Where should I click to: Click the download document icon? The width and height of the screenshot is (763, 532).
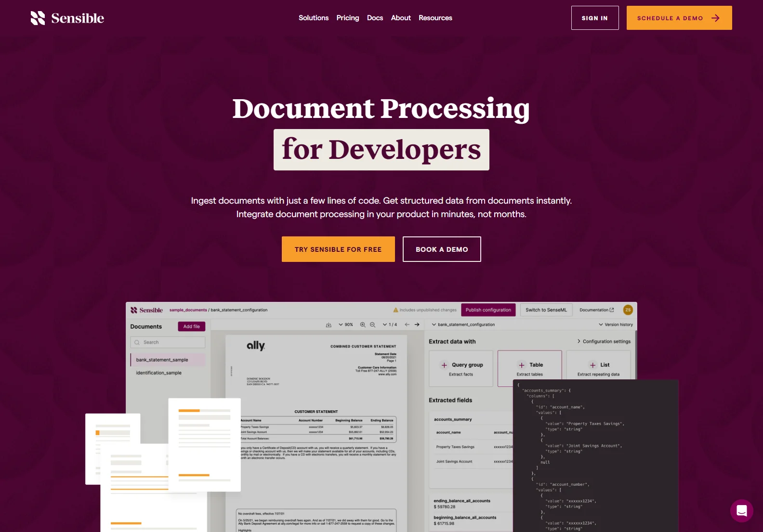pyautogui.click(x=329, y=324)
